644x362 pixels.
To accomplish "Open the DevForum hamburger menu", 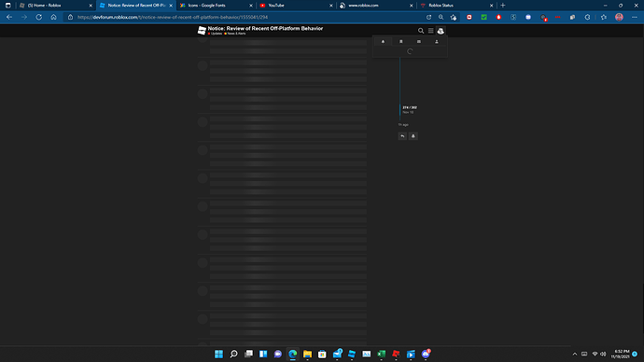I will click(x=430, y=31).
